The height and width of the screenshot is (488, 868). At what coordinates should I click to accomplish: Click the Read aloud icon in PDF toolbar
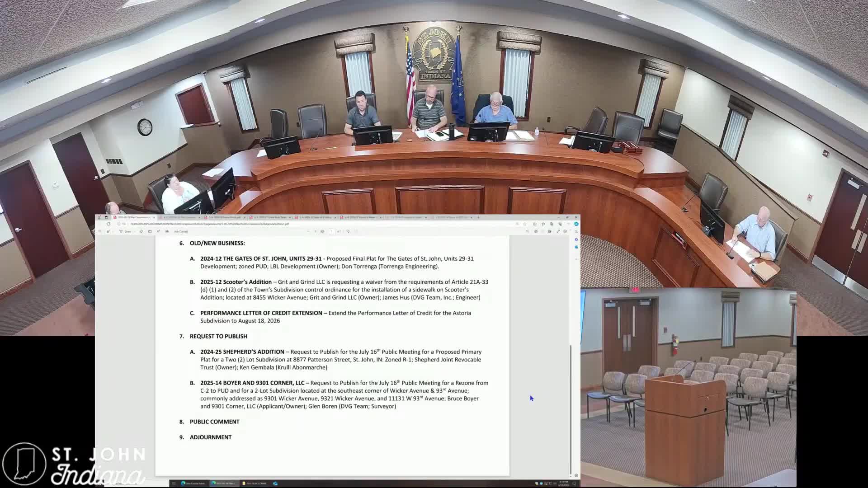(x=158, y=231)
